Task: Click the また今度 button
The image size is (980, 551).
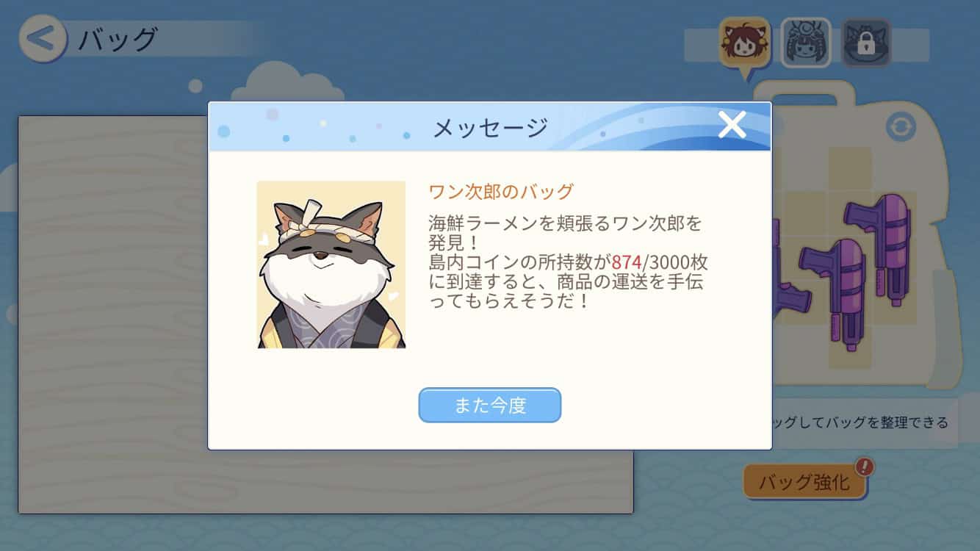Action: coord(490,405)
